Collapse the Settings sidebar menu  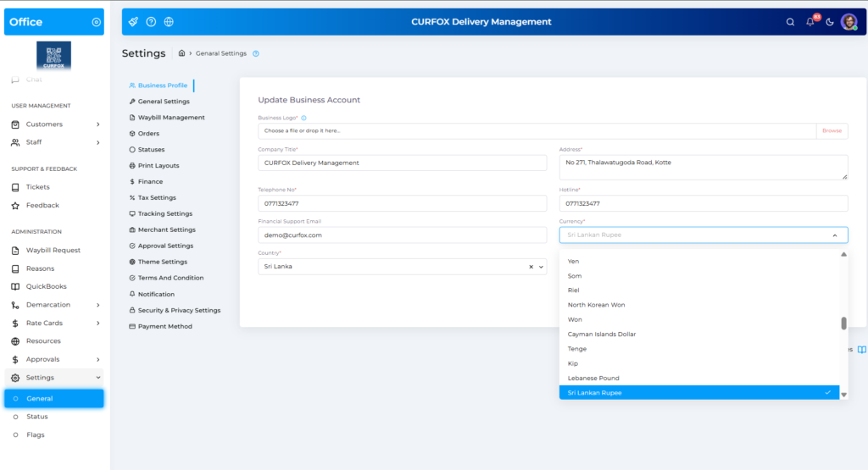point(55,378)
